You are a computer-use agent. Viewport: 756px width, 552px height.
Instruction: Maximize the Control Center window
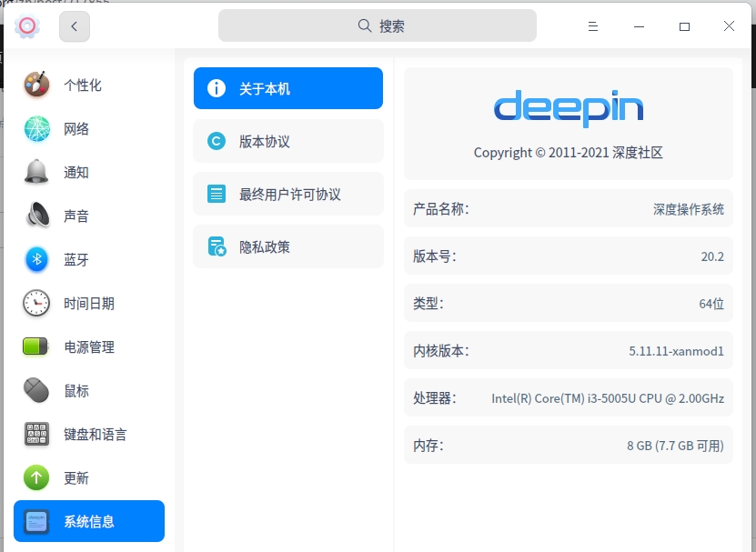(x=684, y=26)
